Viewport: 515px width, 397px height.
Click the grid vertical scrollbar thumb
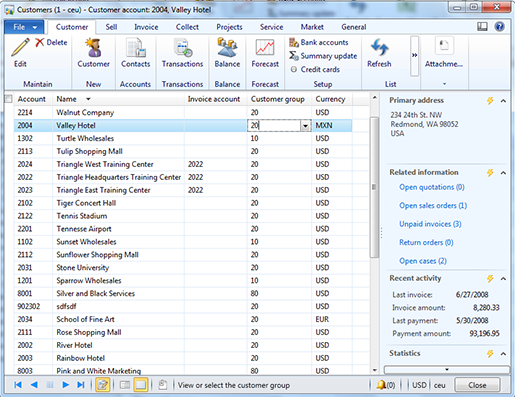pos(374,187)
